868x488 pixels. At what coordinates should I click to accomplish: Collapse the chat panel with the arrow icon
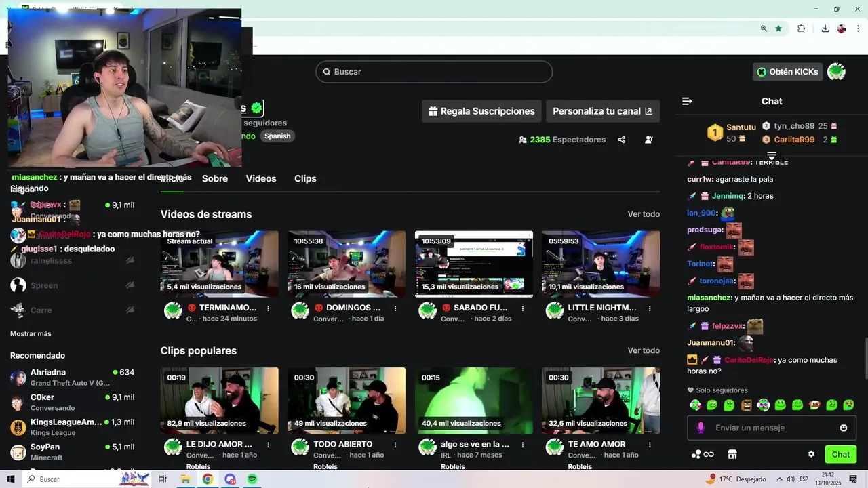pos(687,101)
